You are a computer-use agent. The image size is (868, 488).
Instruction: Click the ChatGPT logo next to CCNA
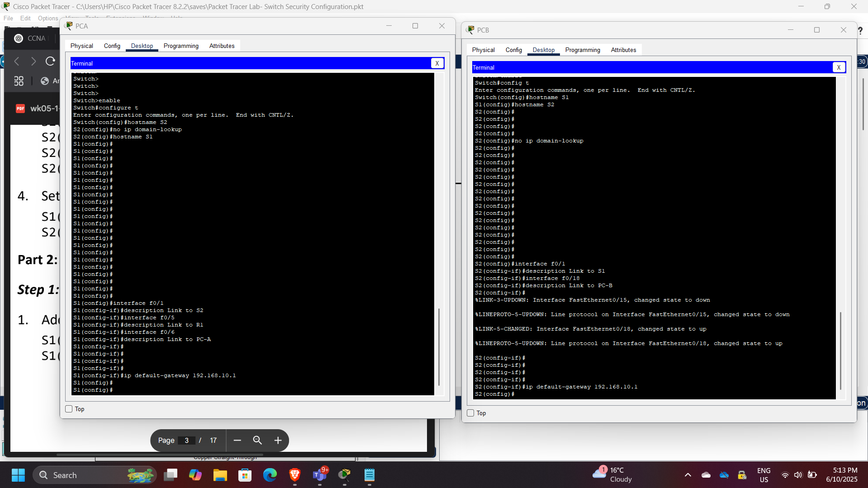click(x=19, y=38)
